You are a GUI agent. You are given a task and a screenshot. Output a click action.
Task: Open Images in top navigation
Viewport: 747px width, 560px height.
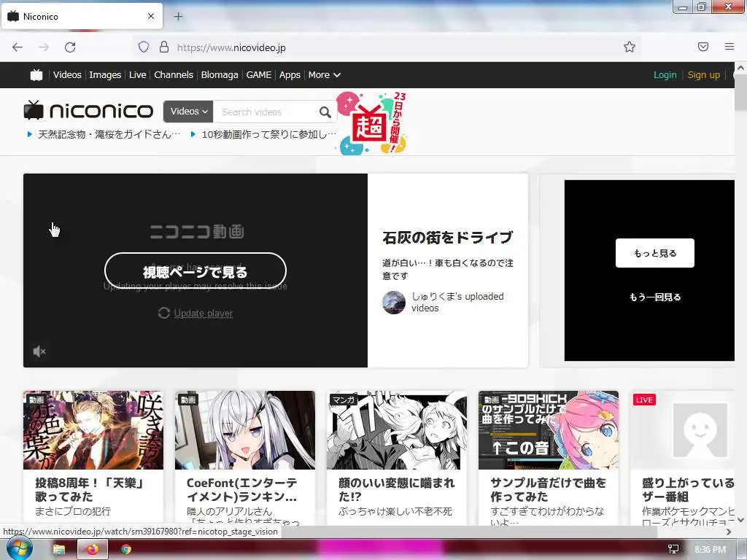[x=105, y=75]
